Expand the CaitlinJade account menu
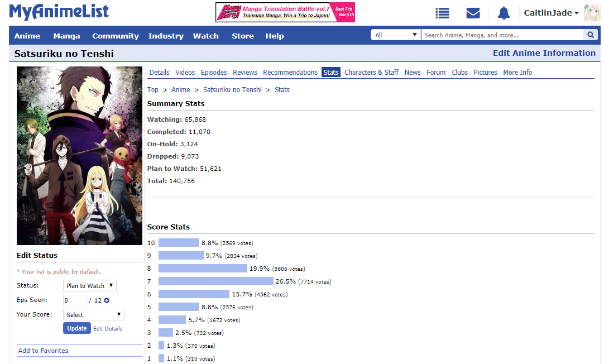 point(551,13)
